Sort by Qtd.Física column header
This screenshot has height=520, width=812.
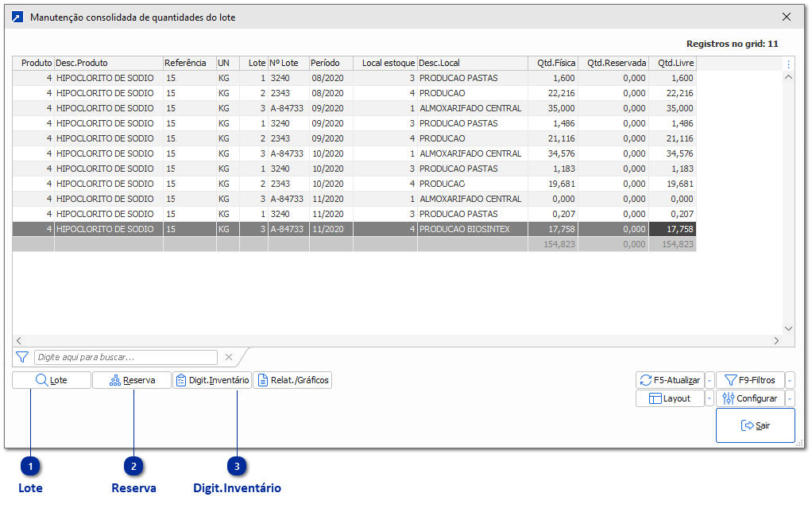coord(552,63)
